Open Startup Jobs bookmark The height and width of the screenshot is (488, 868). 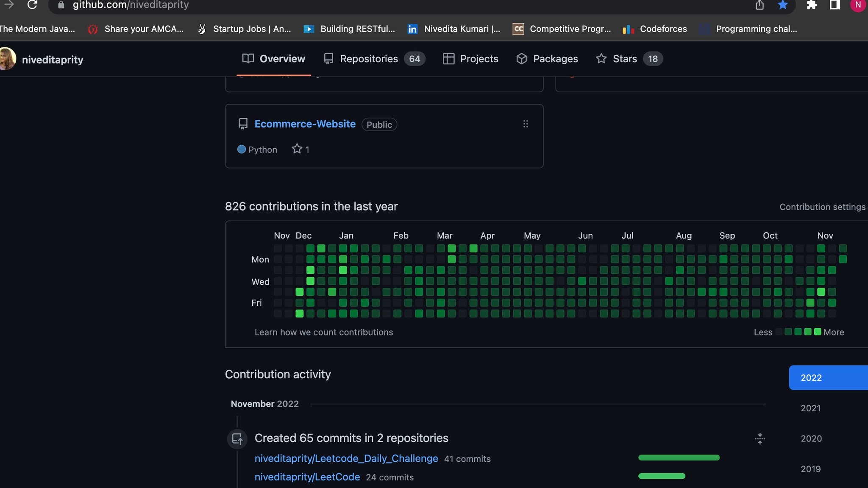(x=245, y=29)
